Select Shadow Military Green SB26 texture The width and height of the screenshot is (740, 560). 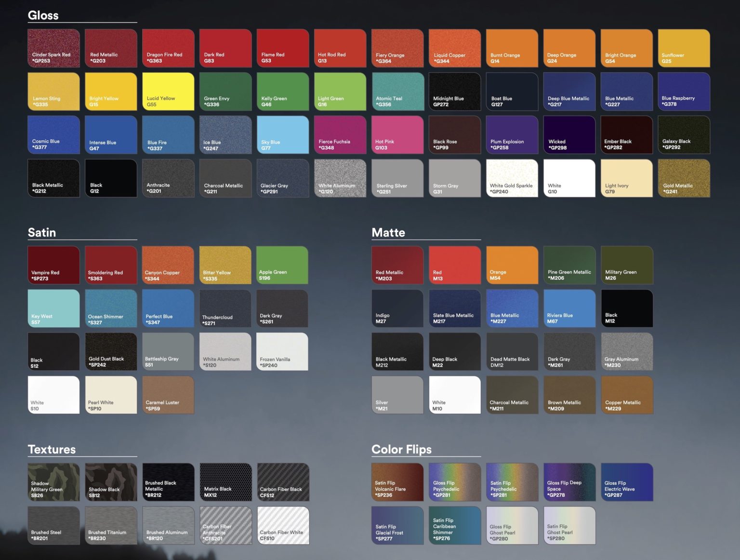coord(54,482)
